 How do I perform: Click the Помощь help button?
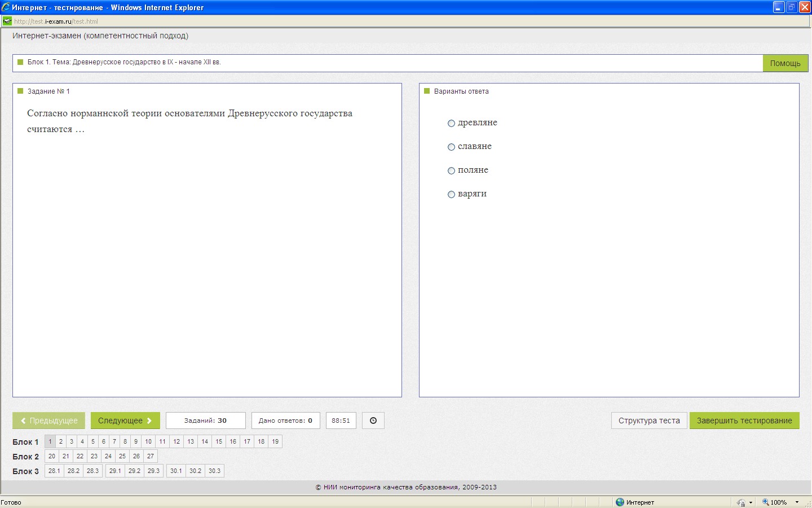click(x=785, y=63)
